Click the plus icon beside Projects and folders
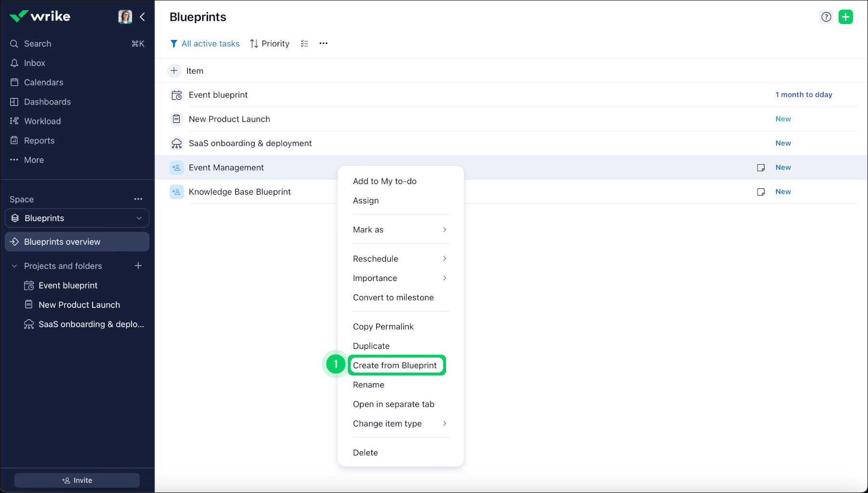The image size is (868, 493). click(138, 266)
